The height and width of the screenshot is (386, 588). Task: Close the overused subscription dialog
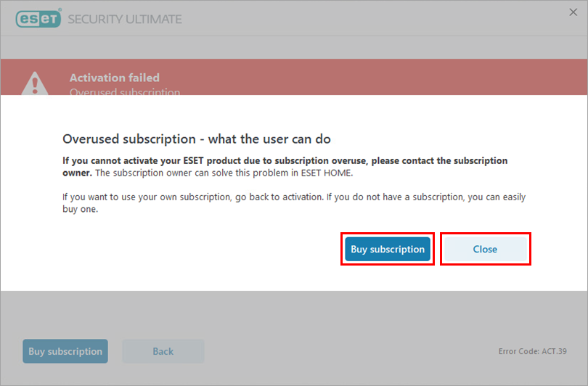click(485, 249)
